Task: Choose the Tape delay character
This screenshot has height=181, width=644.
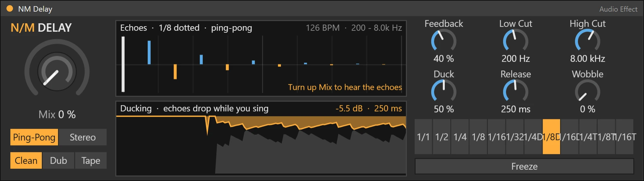Action: (91, 160)
